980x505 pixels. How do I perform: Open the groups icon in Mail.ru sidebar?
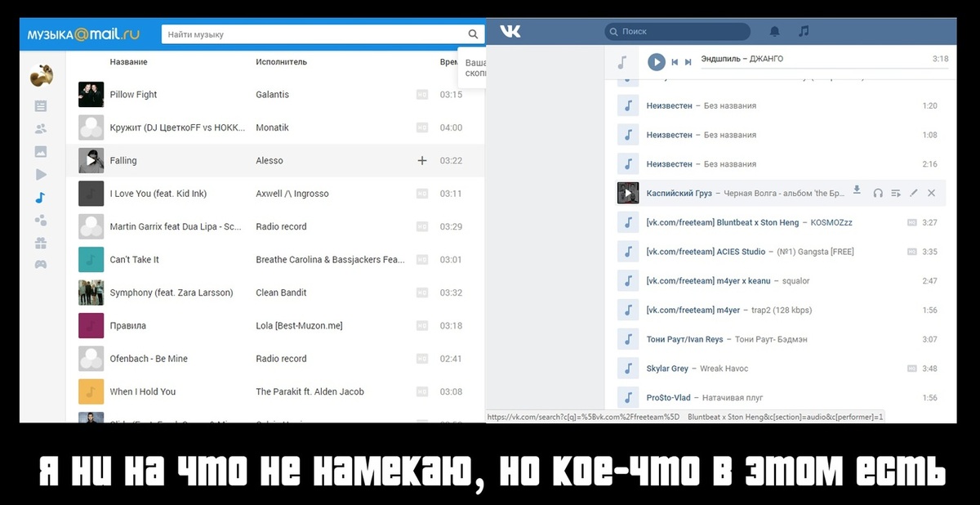click(41, 221)
